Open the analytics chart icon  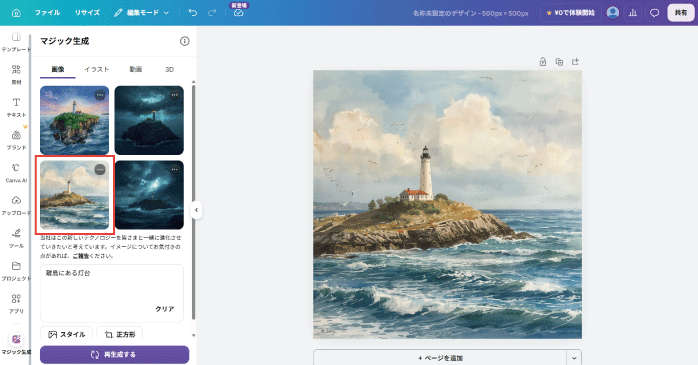(633, 13)
